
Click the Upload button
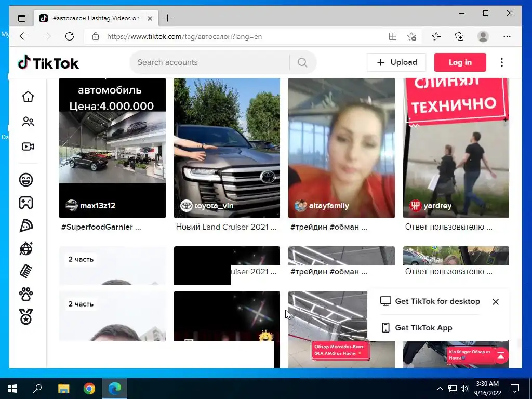[x=396, y=62]
